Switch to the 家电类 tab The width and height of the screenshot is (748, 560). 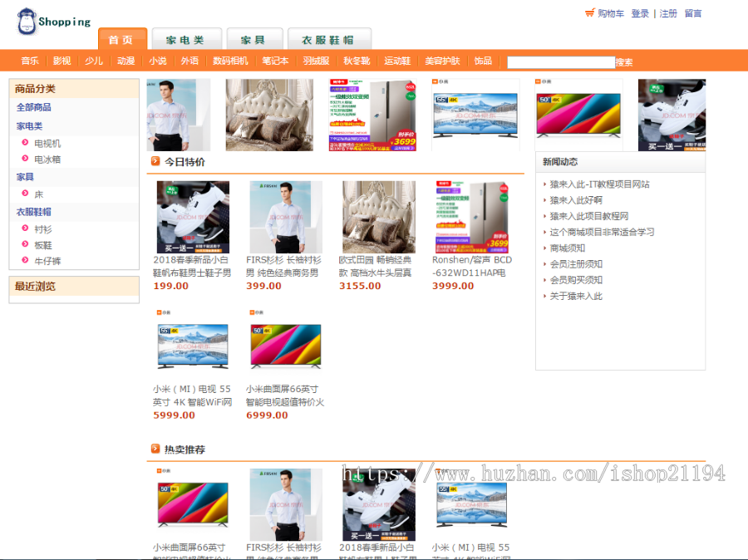pos(186,39)
